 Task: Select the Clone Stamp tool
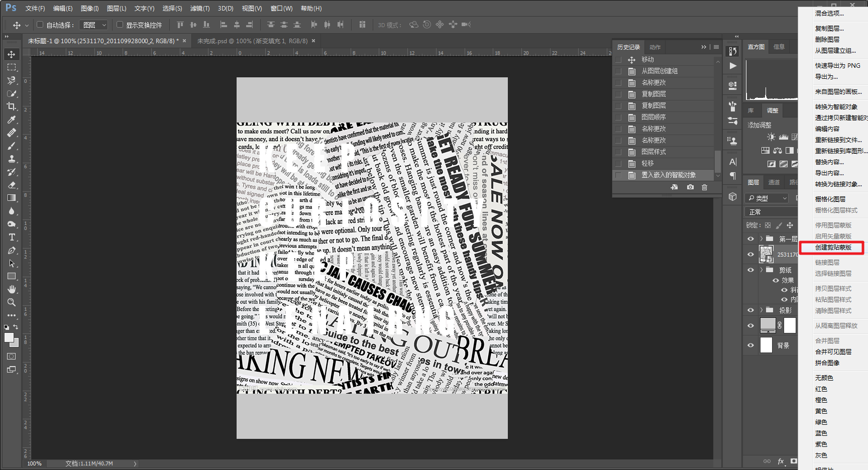point(11,159)
